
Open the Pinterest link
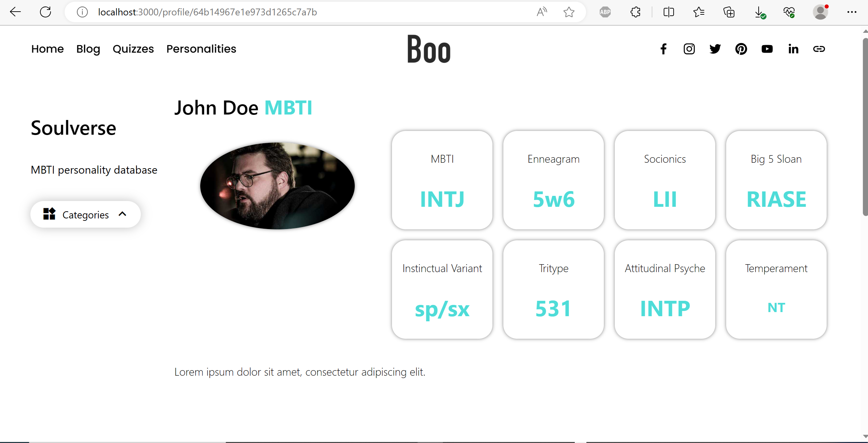742,49
